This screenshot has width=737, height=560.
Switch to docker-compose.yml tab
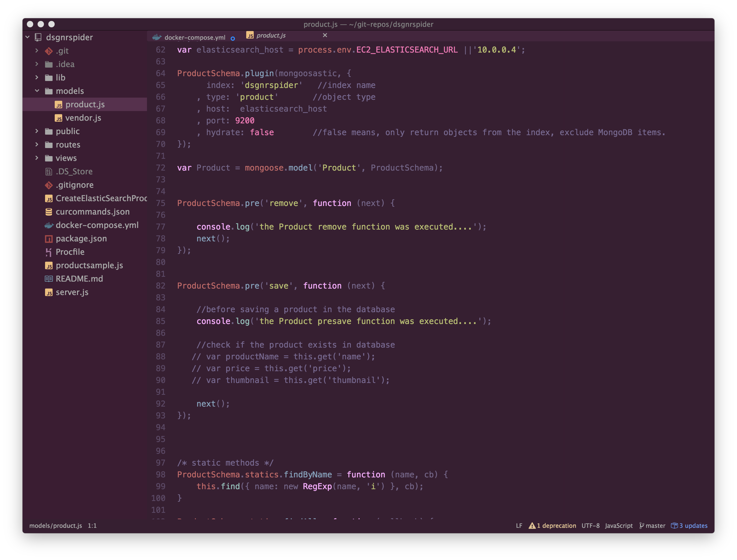coord(195,37)
